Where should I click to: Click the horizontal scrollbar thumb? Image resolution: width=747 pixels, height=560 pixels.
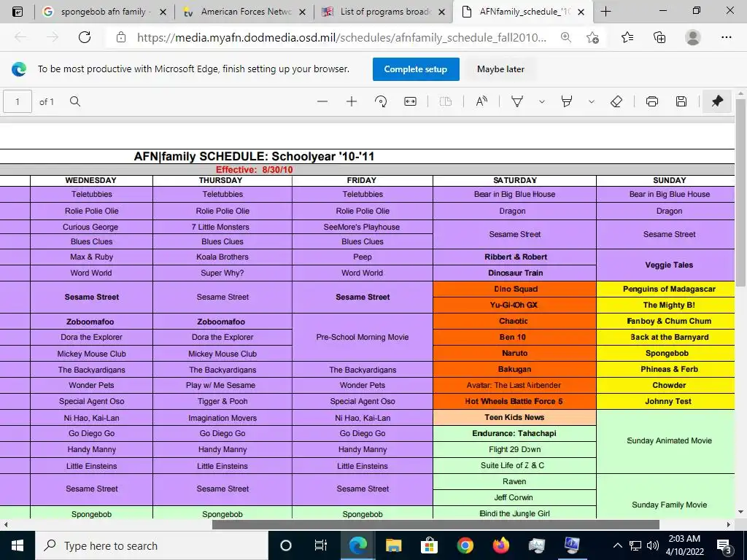[436, 524]
